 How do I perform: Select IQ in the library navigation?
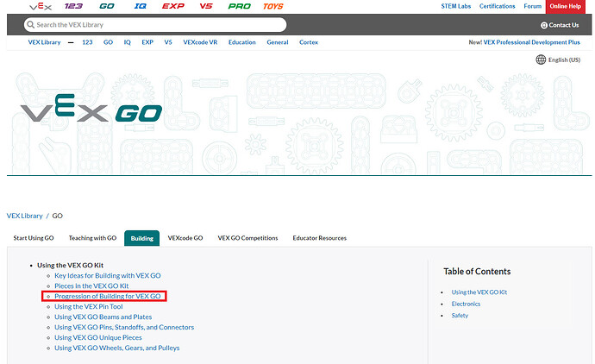click(x=127, y=42)
